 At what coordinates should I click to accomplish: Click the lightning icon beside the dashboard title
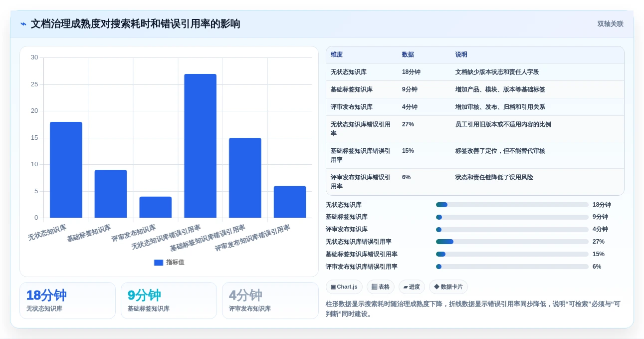click(23, 24)
